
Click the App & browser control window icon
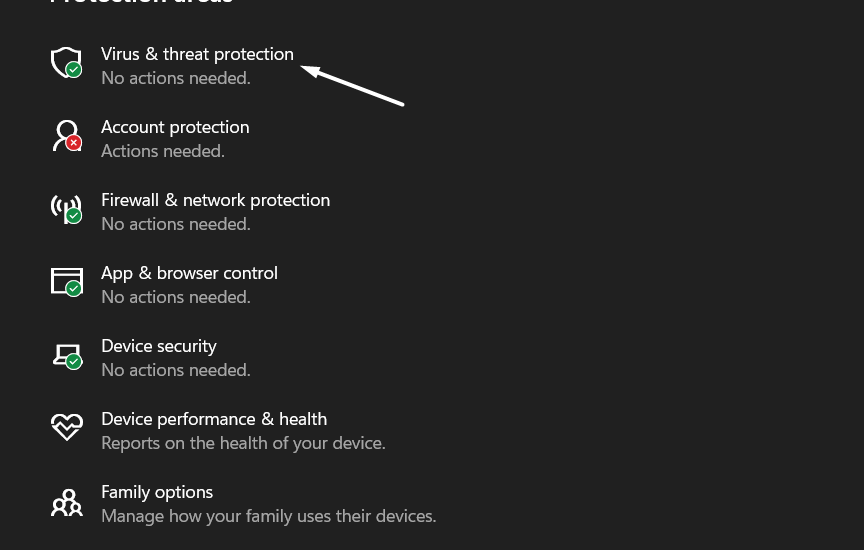point(66,281)
